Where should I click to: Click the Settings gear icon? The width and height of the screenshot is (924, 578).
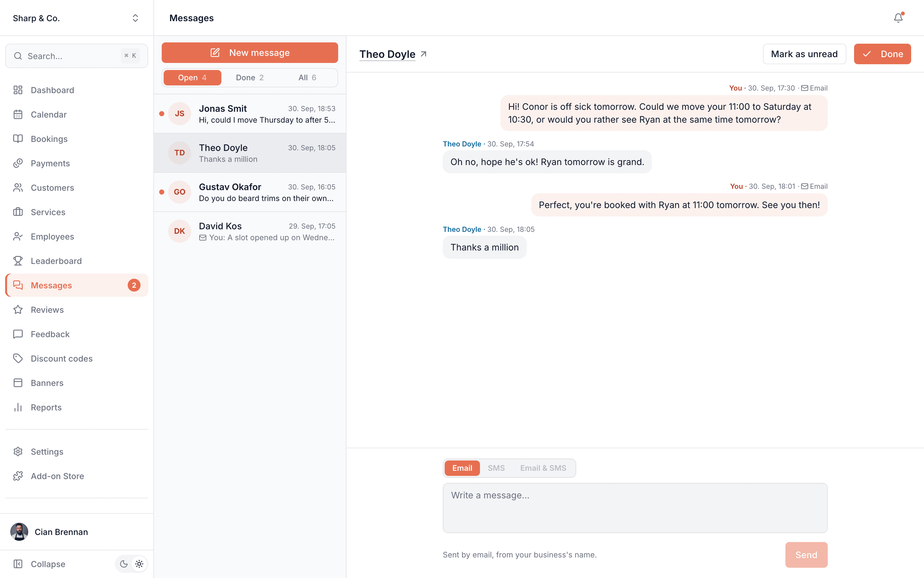18,451
